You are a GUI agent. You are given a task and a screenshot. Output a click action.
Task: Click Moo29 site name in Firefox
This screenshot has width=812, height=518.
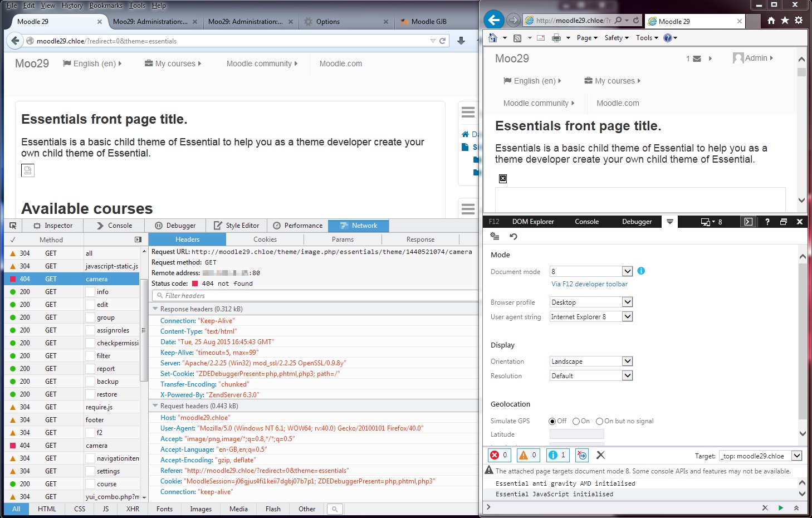coord(32,63)
